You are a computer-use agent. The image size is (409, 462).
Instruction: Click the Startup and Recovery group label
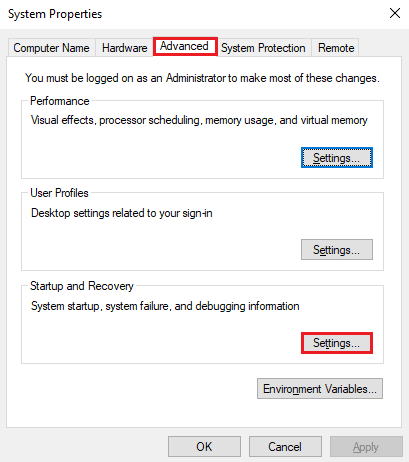tap(82, 286)
